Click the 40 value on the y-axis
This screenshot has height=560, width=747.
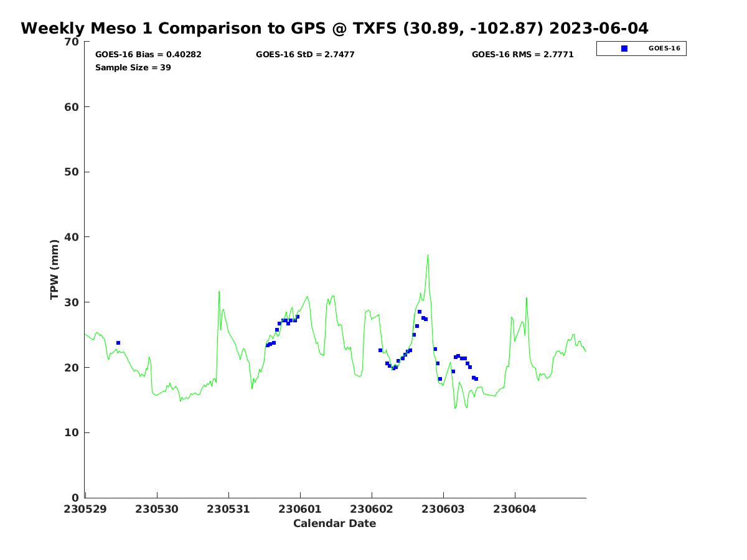72,237
